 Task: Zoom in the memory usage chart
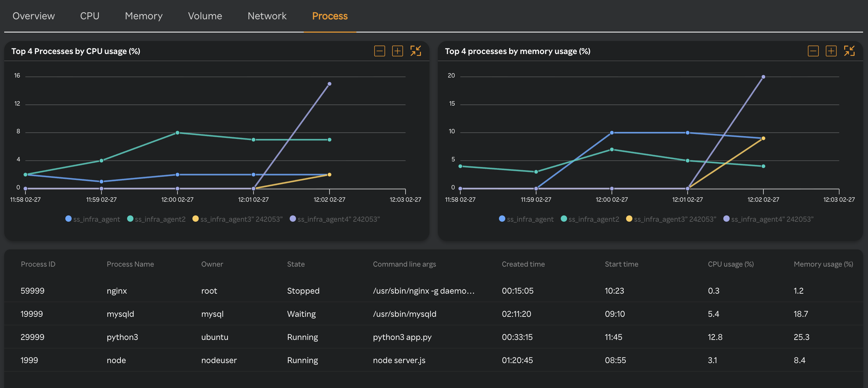[831, 51]
